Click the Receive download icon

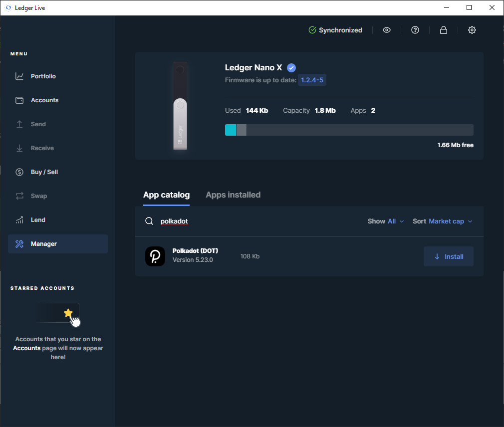pos(19,148)
